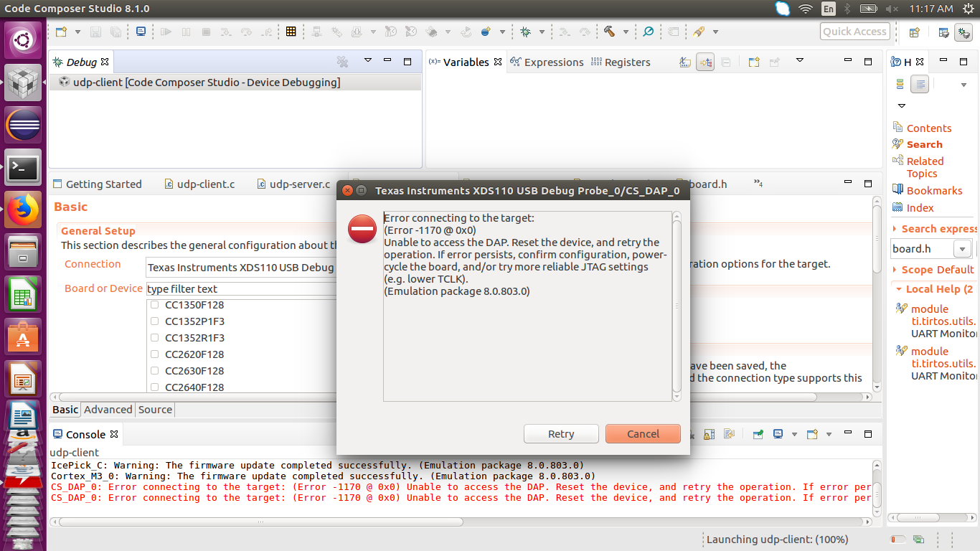Click Remove All Terminated Launches in Debug
The width and height of the screenshot is (980, 551).
(343, 62)
